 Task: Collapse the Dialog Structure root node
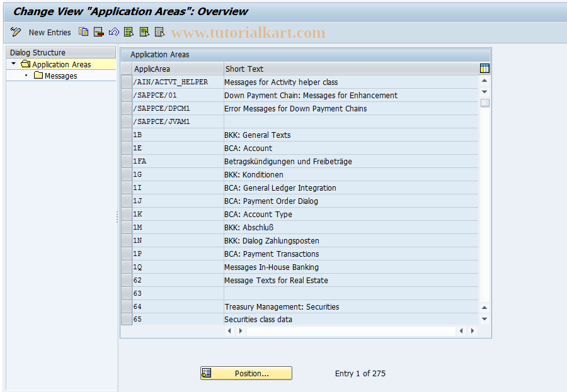(13, 64)
